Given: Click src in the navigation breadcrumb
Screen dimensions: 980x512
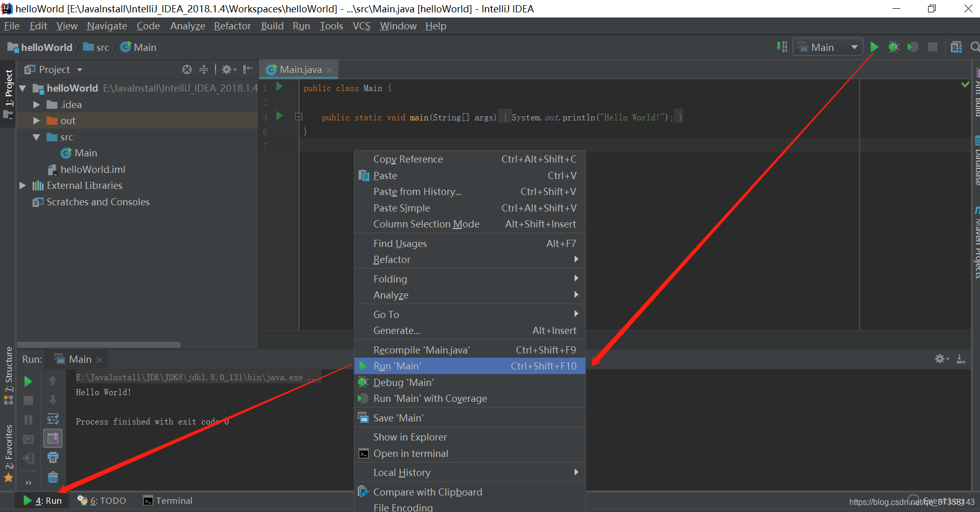Looking at the screenshot, I should tap(97, 47).
